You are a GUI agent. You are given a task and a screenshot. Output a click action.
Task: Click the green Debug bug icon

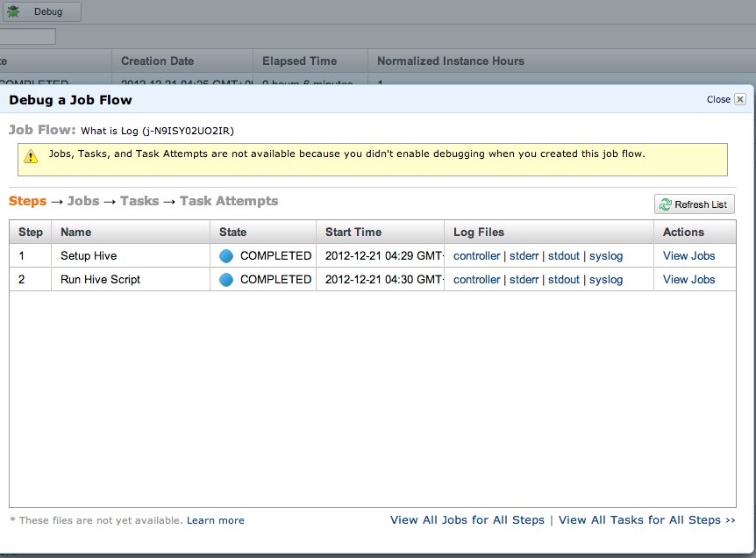click(x=13, y=11)
